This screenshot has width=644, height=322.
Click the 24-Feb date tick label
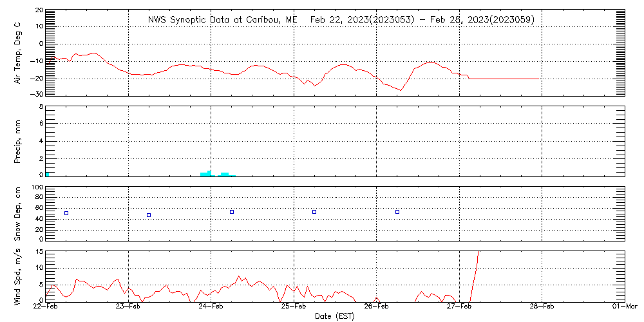[x=211, y=308]
